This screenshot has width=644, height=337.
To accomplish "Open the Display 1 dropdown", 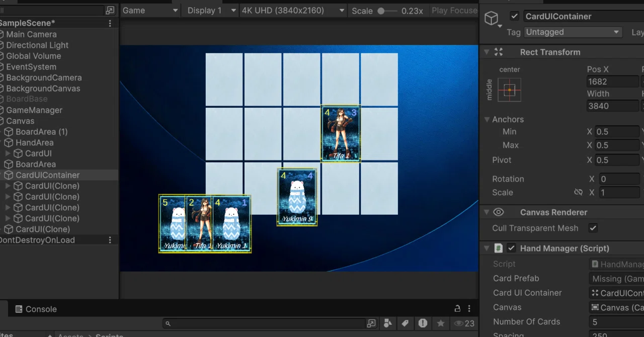I will point(211,10).
